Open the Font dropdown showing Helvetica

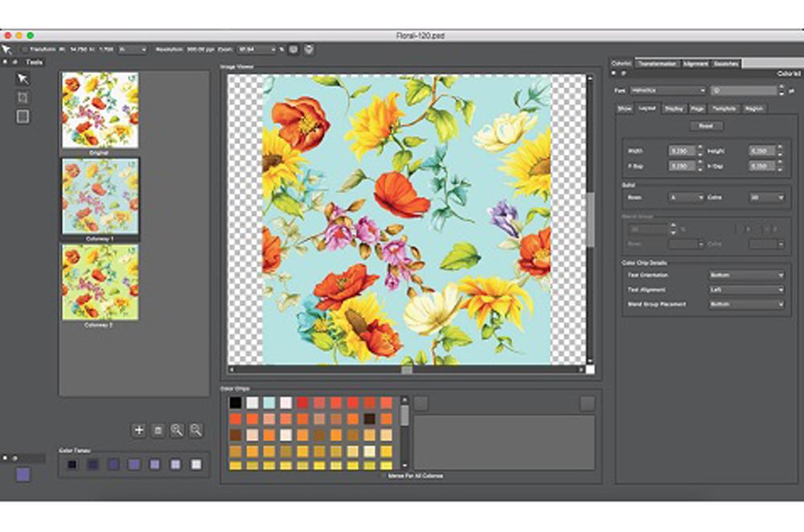(668, 90)
